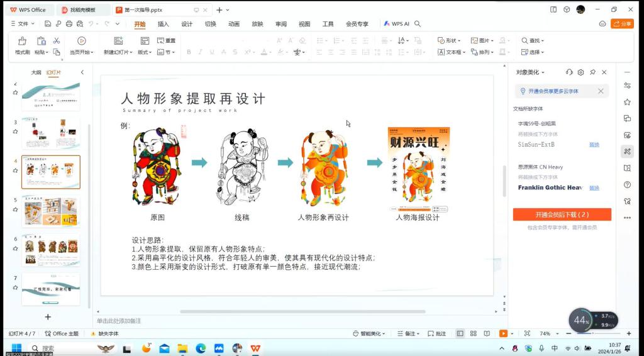Click the Format Painter (格式刷) icon

[x=22, y=41]
